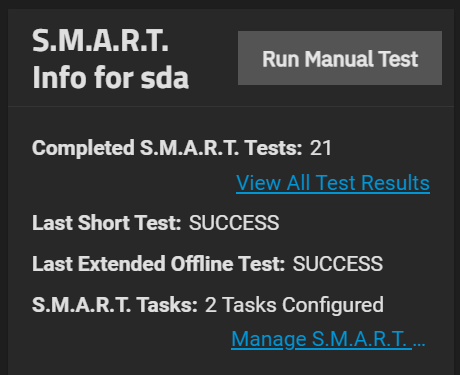Click the word Configured in the tasks row
The width and height of the screenshot is (460, 375).
[333, 305]
